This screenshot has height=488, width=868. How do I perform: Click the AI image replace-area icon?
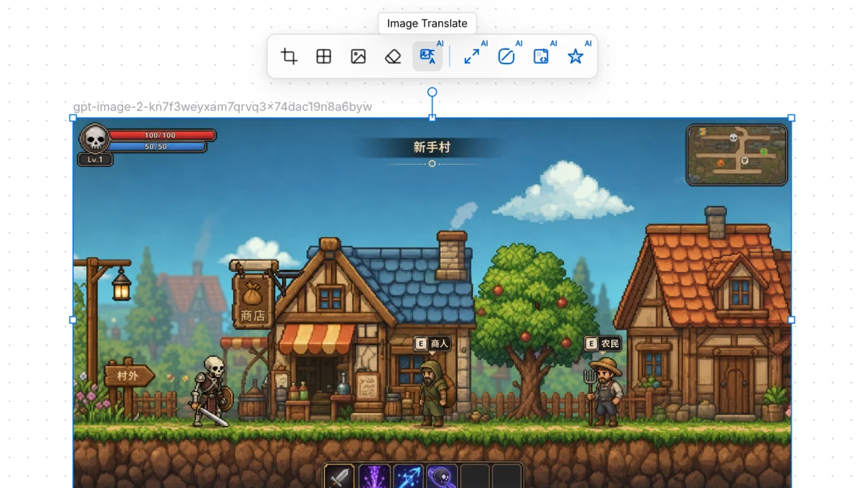pyautogui.click(x=541, y=56)
